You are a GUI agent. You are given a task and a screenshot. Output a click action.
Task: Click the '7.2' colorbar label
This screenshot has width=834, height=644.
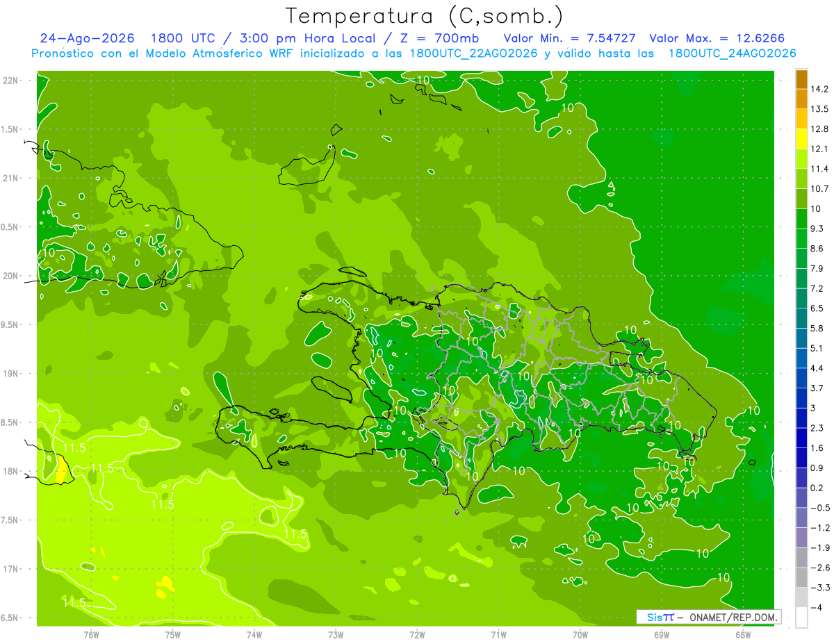[817, 288]
